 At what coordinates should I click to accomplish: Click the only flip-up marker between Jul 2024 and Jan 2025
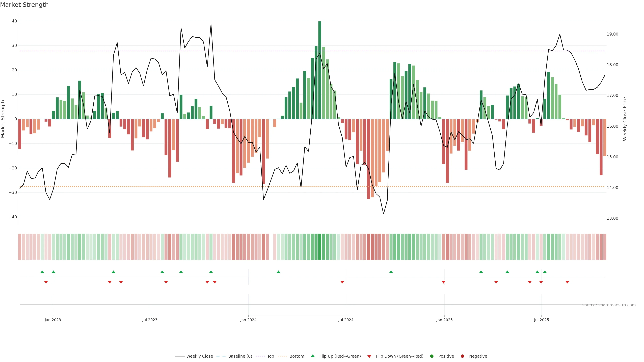tap(391, 272)
